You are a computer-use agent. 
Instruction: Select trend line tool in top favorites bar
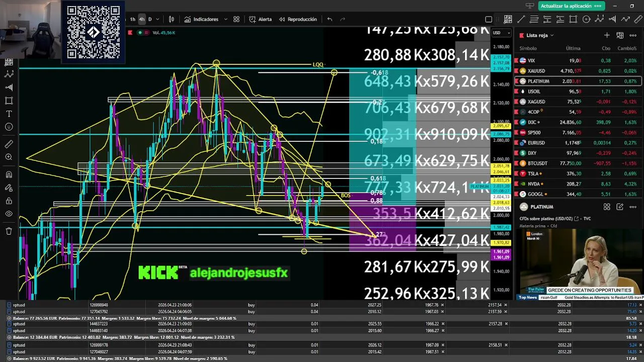tap(521, 19)
